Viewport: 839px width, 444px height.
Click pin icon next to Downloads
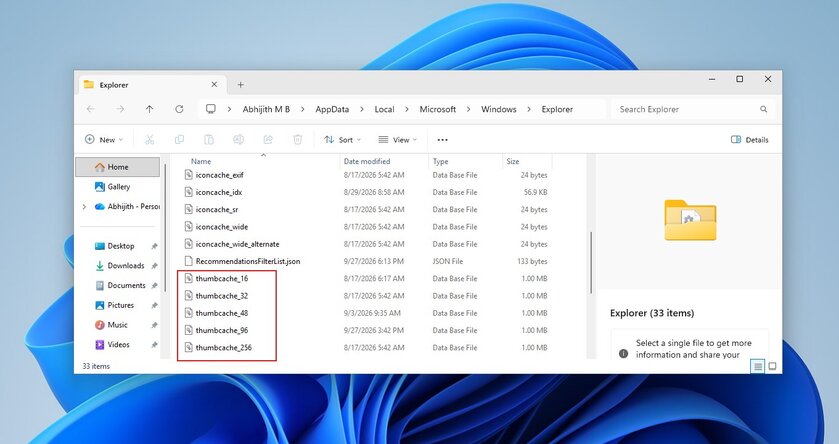[x=154, y=266]
